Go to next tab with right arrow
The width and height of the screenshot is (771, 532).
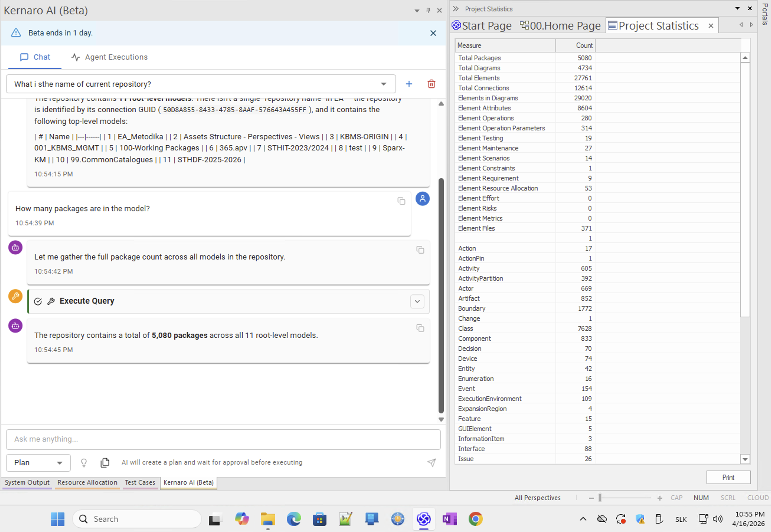tap(751, 25)
